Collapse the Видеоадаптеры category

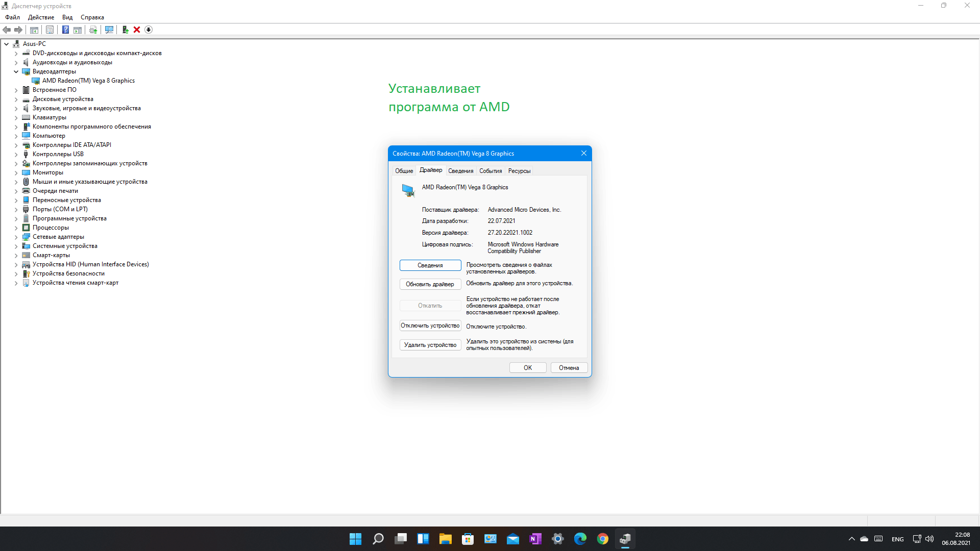point(16,71)
